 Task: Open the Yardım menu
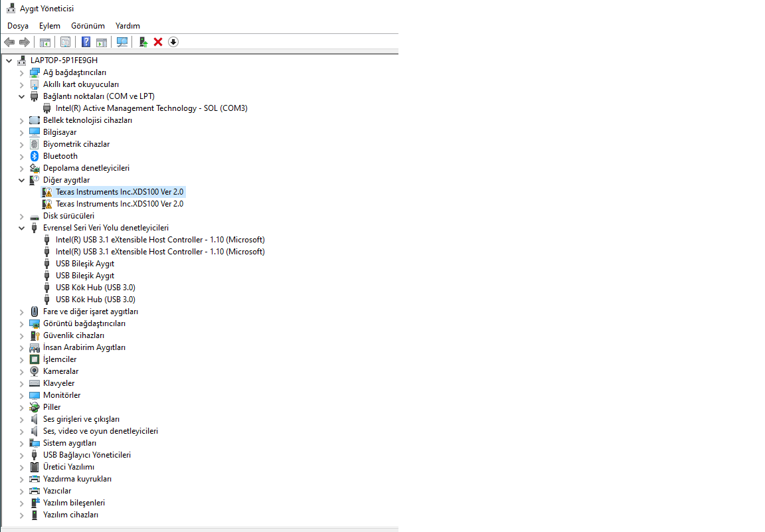tap(127, 26)
